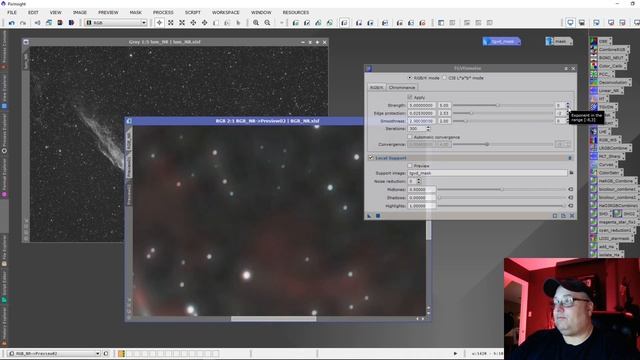The image size is (640, 360).
Task: Click the Undo arrow icon in toolbar
Action: tap(11, 23)
